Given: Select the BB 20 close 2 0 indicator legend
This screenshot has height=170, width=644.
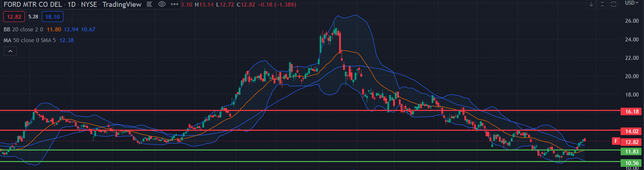Looking at the screenshot, I should pos(23,30).
